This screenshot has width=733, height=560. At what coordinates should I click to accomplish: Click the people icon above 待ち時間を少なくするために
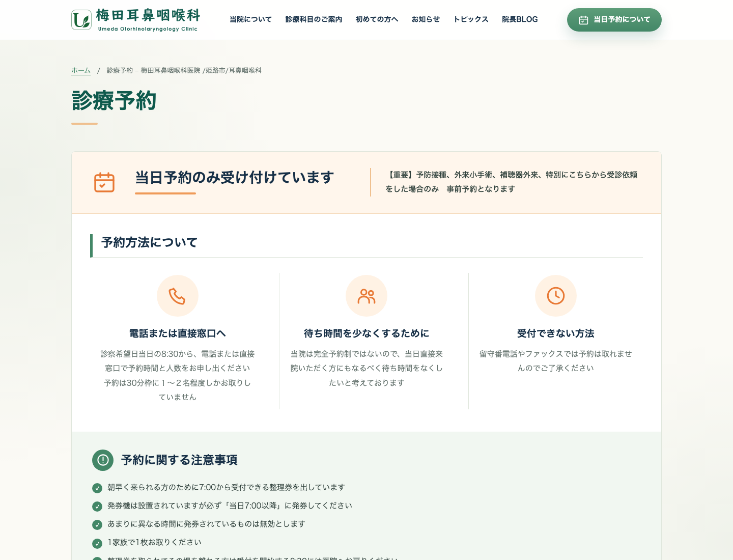coord(366,296)
